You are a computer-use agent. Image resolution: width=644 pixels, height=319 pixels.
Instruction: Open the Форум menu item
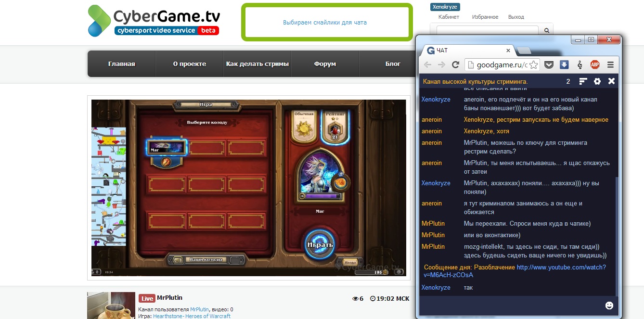325,64
